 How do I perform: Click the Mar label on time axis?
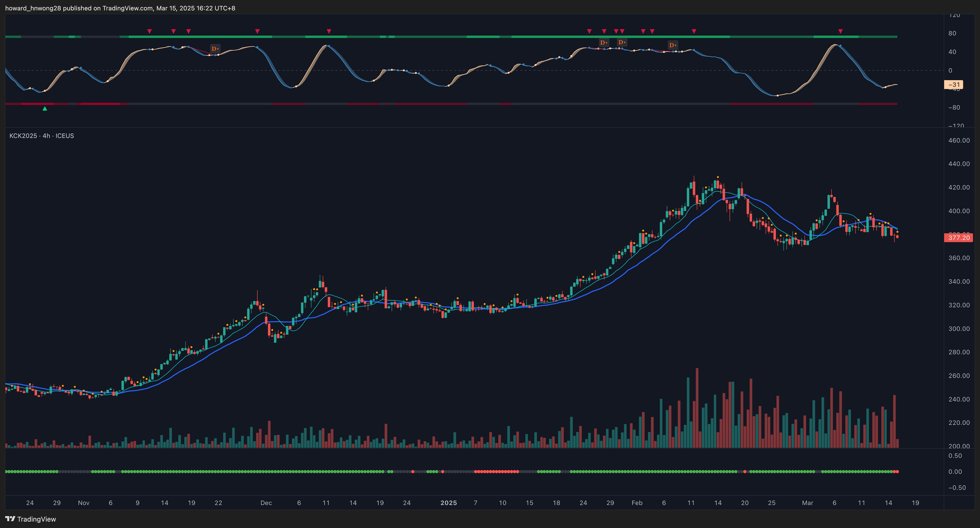tap(807, 503)
